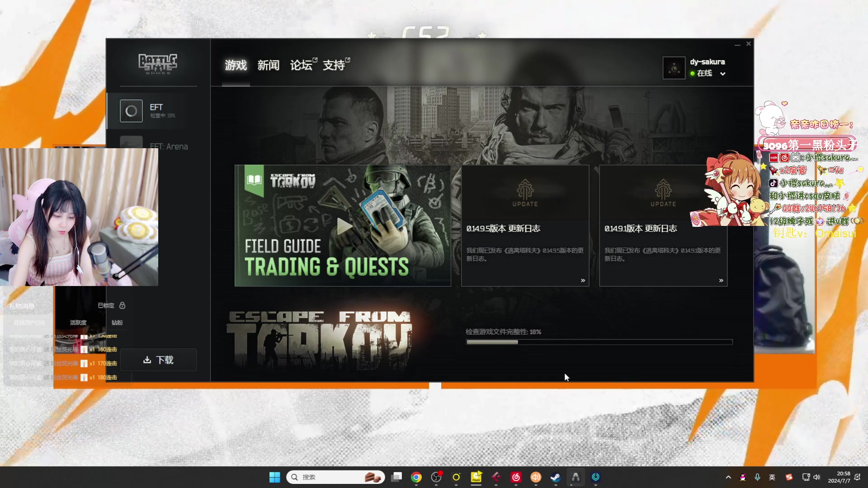Viewport: 868px width, 488px height.
Task: Open the 游戏 tab
Action: coord(236,66)
